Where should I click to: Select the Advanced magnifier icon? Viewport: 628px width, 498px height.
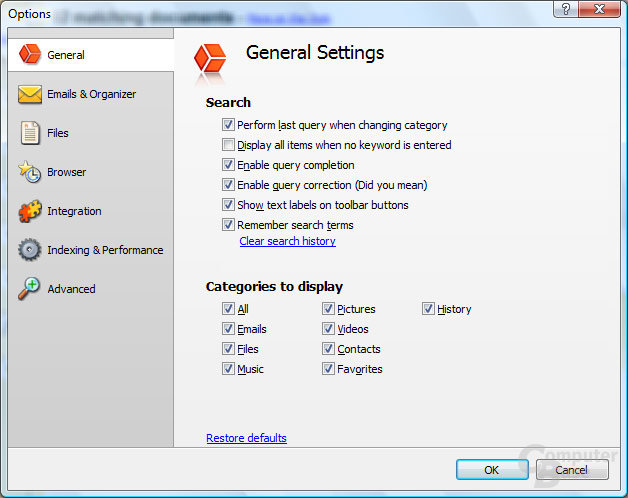(x=29, y=288)
